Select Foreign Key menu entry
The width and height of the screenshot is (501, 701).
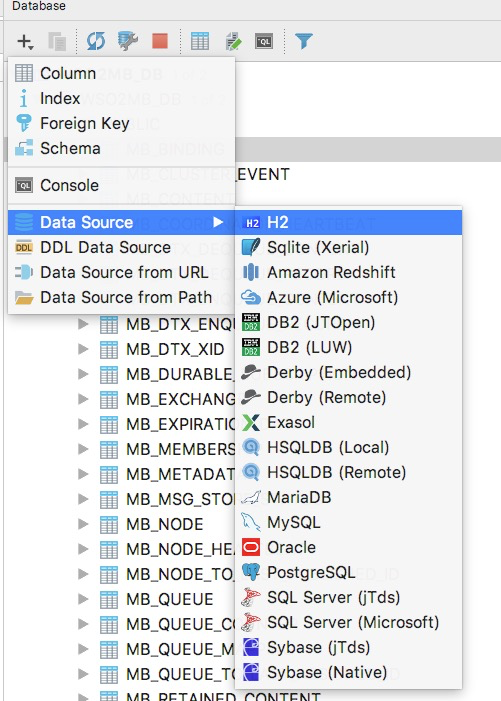coord(121,123)
